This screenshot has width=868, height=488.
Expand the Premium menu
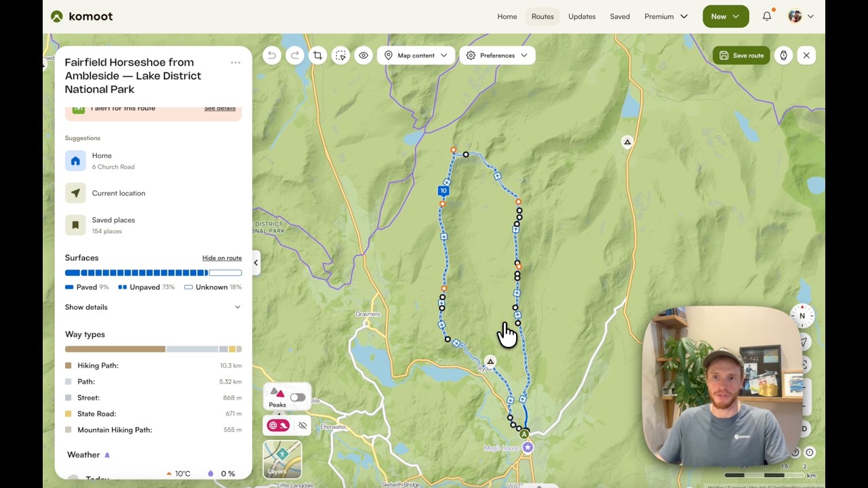[x=666, y=16]
